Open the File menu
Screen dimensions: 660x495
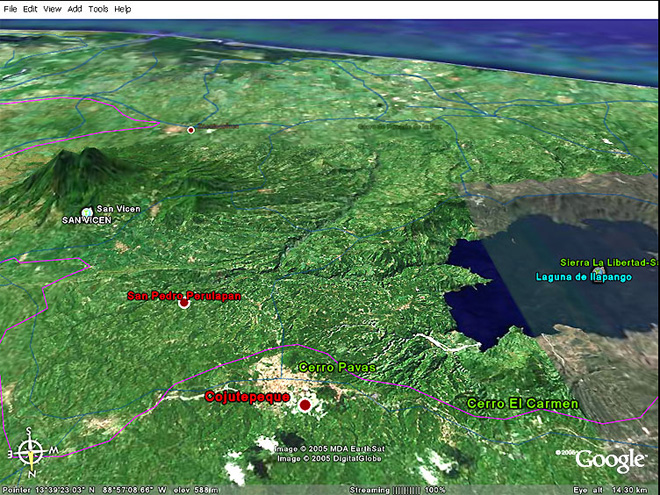[10, 8]
